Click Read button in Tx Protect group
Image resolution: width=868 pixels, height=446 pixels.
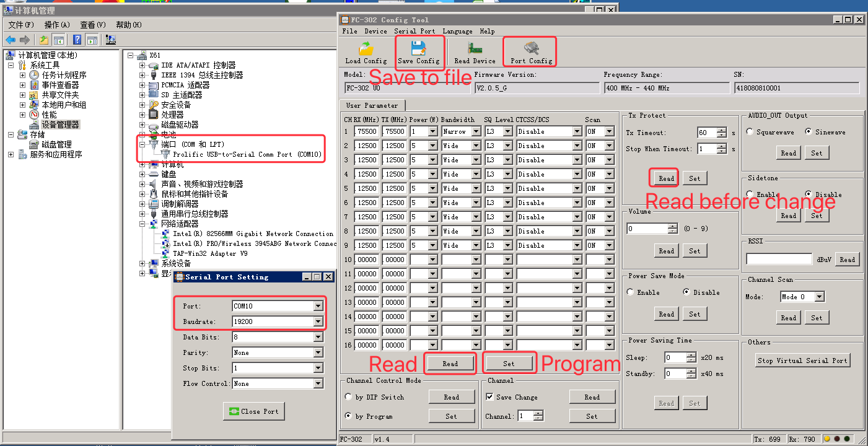(x=666, y=178)
